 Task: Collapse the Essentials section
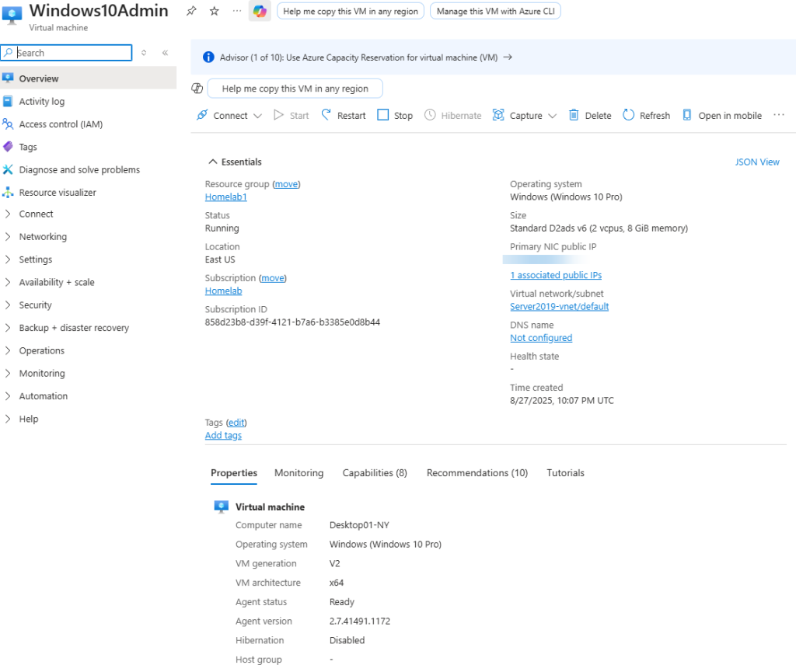tap(212, 162)
